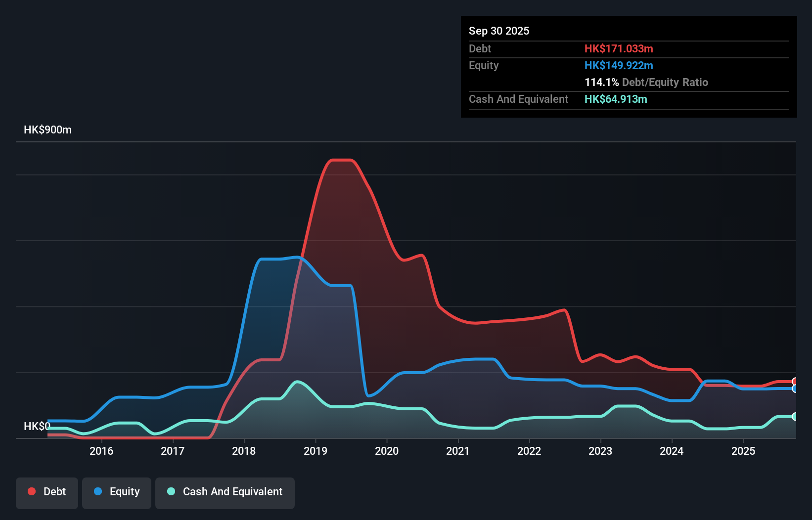
Task: Select the red Debt endpoint marker on chart
Action: coord(795,382)
